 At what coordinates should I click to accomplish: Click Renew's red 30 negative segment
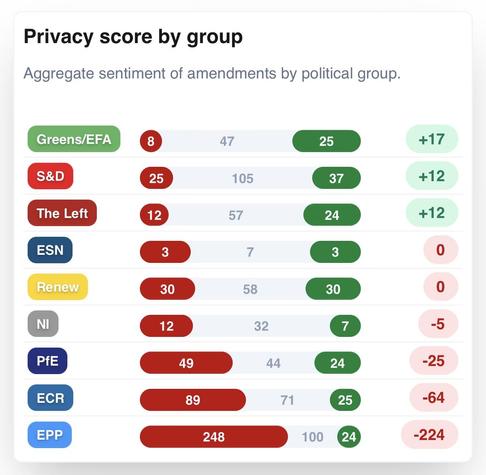pyautogui.click(x=167, y=289)
